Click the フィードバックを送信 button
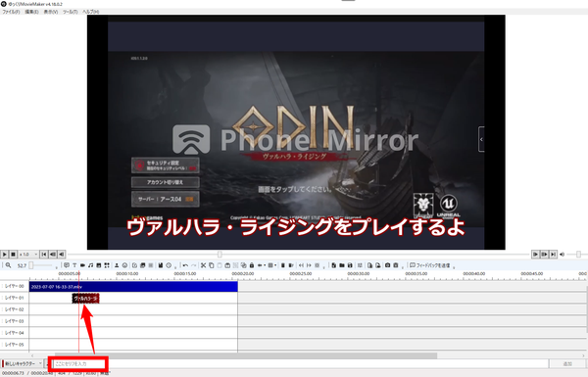This screenshot has height=377, width=588. pos(430,265)
